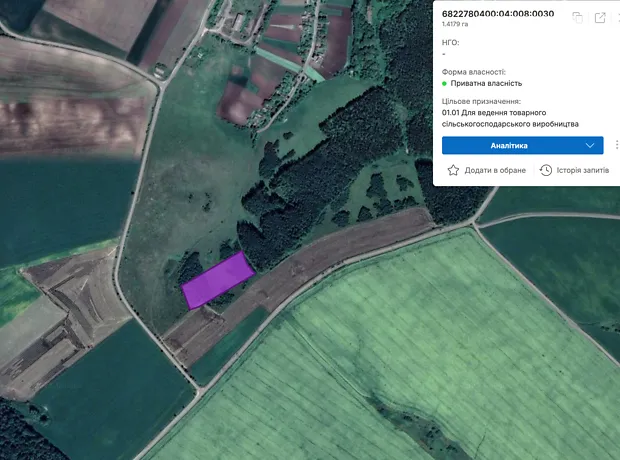The height and width of the screenshot is (460, 620).
Task: Click the НГО field label
Action: tap(450, 43)
